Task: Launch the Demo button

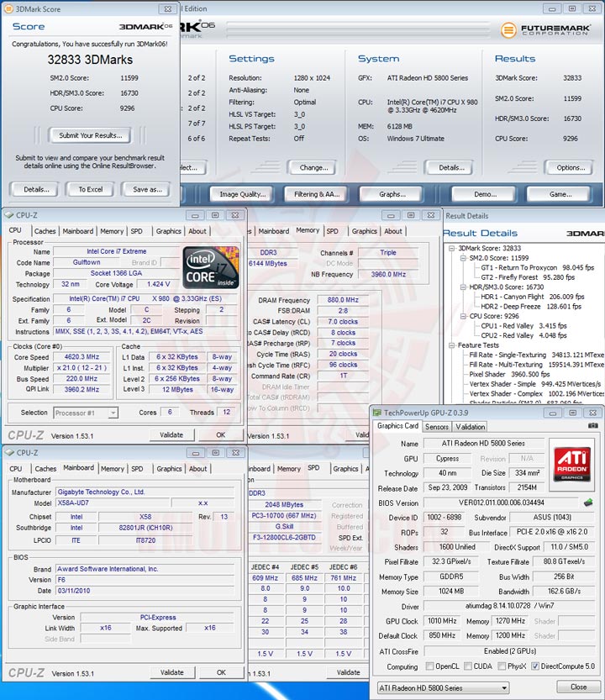Action: 486,194
